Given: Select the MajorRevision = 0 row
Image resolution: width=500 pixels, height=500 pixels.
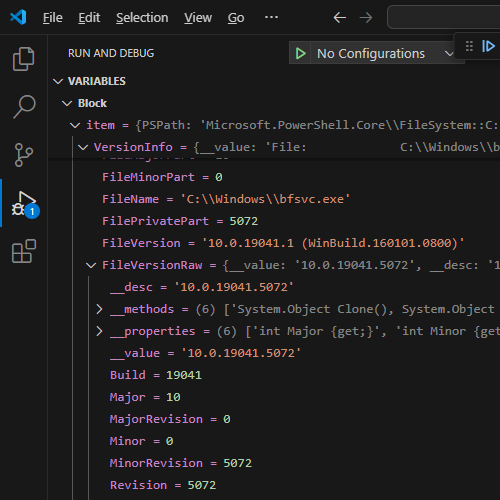Looking at the screenshot, I should (274, 419).
